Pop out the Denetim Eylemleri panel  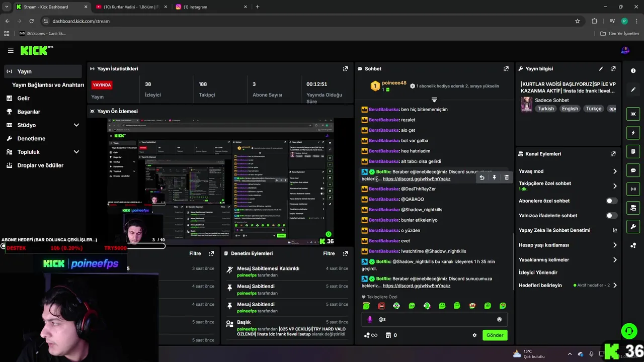click(345, 253)
